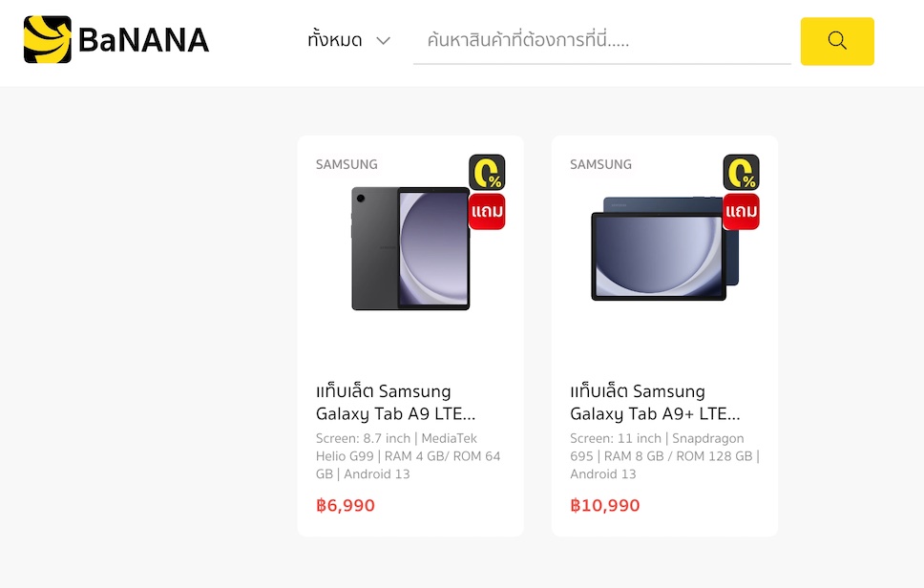Click the red แถม badge on Galaxy Tab A9
This screenshot has width=924, height=588.
coord(487,211)
